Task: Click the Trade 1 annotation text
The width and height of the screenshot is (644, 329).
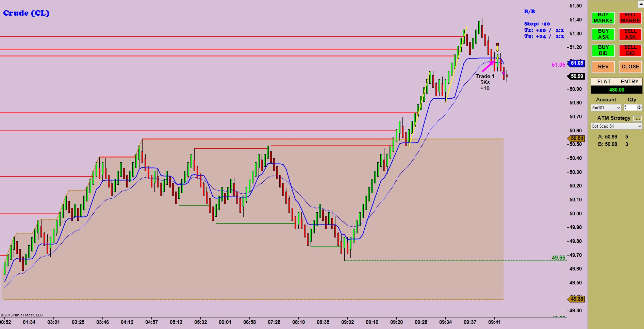Action: [485, 76]
